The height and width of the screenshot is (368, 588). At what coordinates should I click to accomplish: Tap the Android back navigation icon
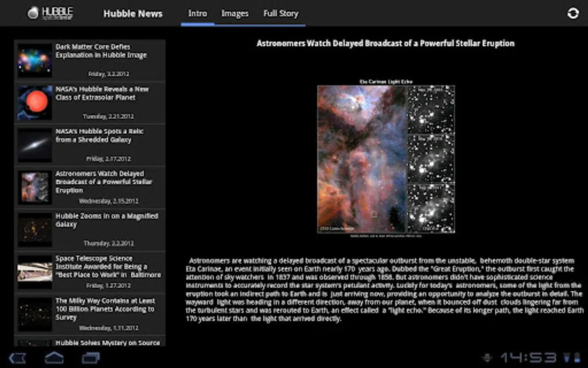(17, 358)
